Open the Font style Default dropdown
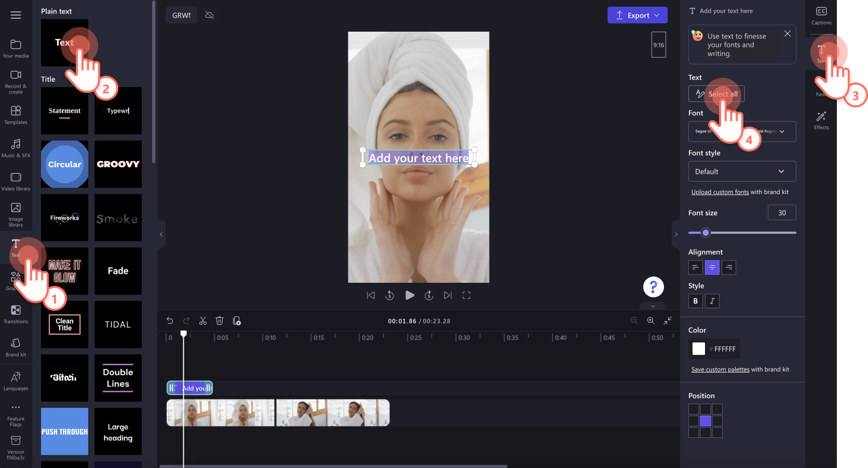The image size is (868, 468). coord(742,171)
